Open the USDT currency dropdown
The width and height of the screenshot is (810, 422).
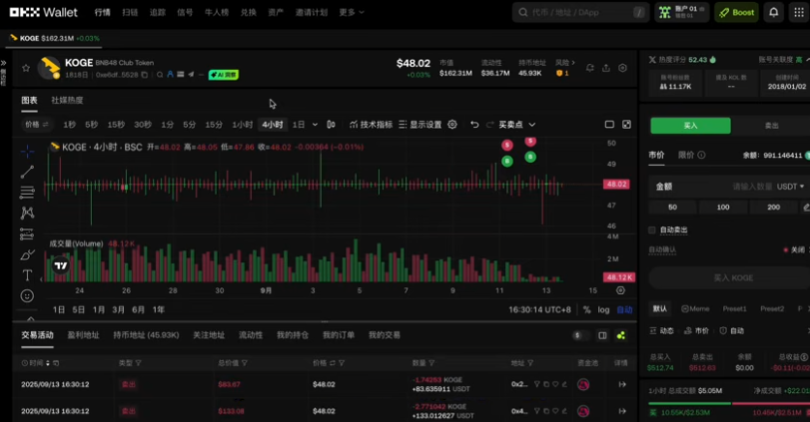coord(790,186)
